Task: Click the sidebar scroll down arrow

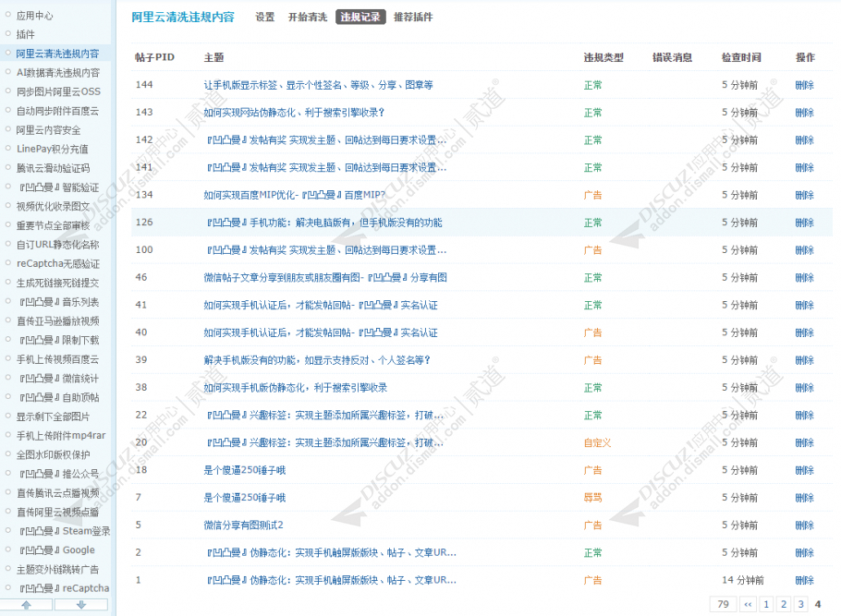Action: pos(81,605)
